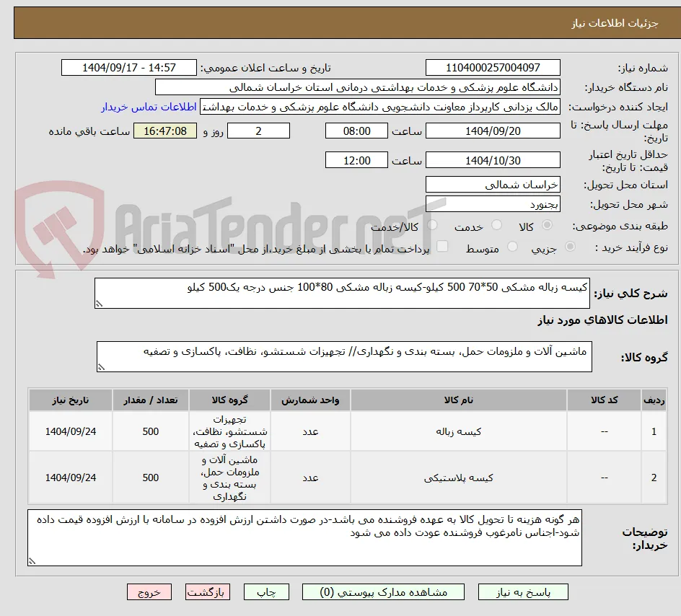The image size is (681, 616).
Task: Click the تاریخ نیاز column header
Action: coord(71,400)
